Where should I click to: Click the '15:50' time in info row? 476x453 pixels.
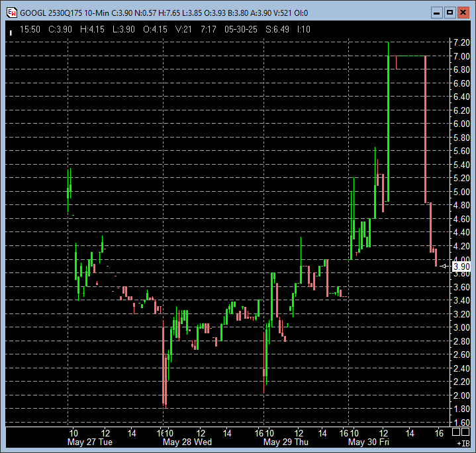pos(30,29)
